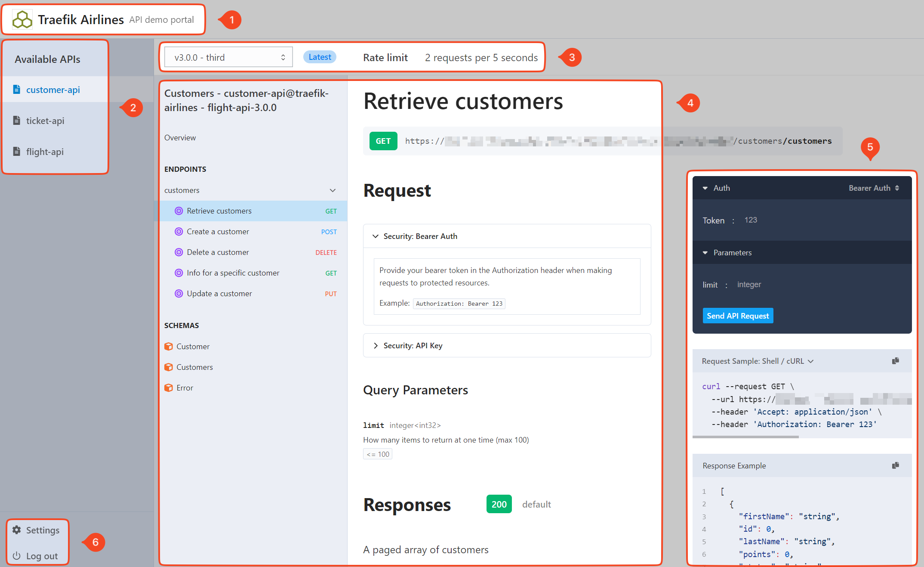Collapse the customers endpoints group
The image size is (924, 567).
tap(333, 190)
